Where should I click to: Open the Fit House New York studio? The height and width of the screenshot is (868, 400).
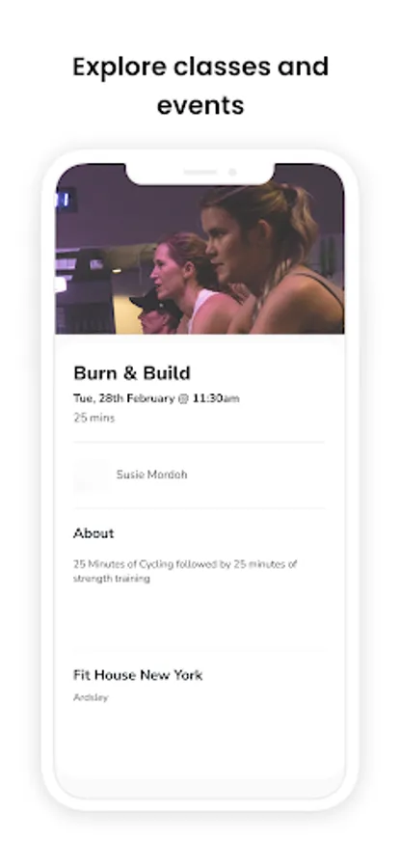pyautogui.click(x=138, y=675)
